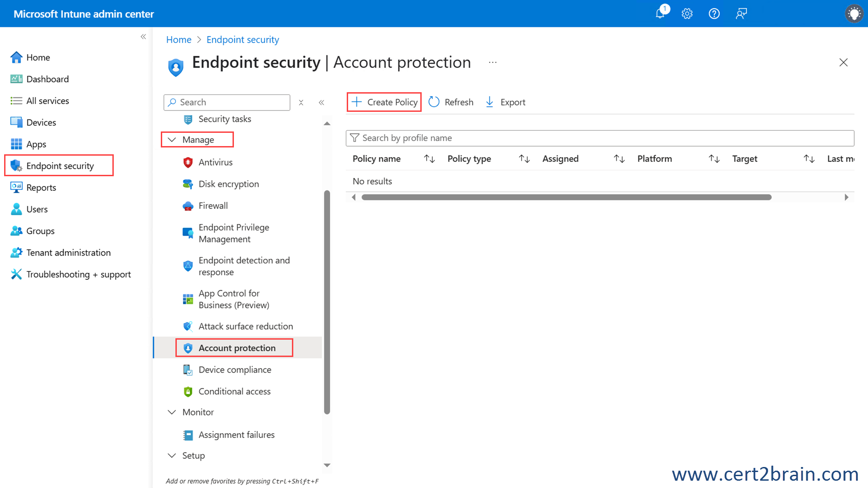Click the Groups people icon
868x488 pixels.
[16, 231]
